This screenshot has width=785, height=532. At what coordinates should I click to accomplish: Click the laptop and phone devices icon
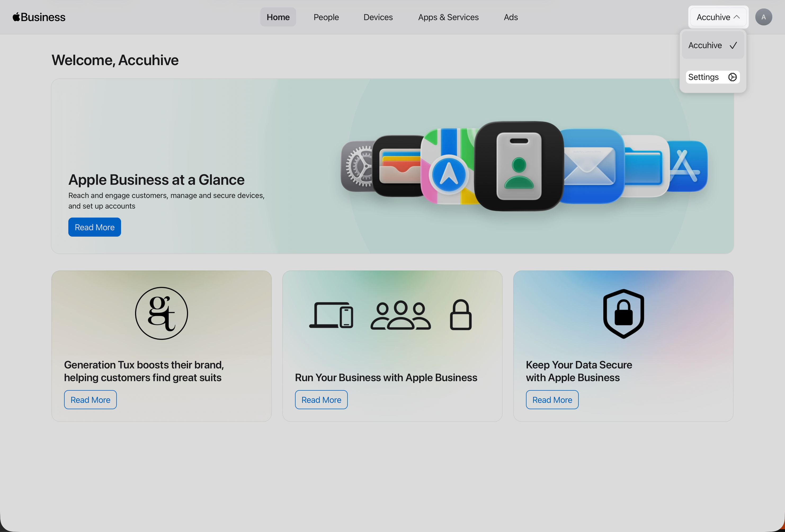pos(331,315)
